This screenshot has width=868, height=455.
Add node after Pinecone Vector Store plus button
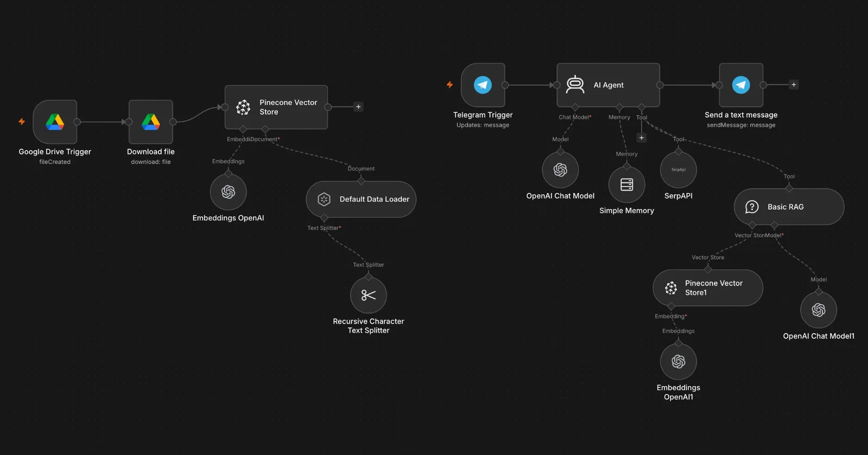(x=358, y=107)
